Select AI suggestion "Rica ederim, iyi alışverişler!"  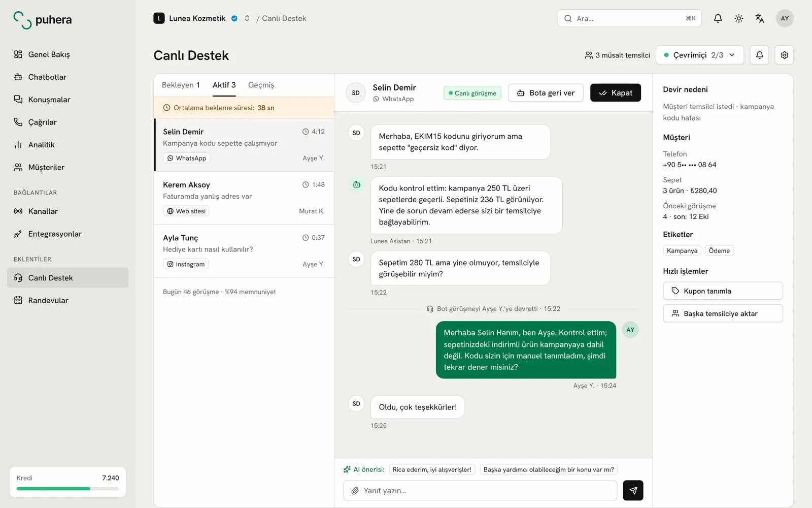tap(432, 469)
